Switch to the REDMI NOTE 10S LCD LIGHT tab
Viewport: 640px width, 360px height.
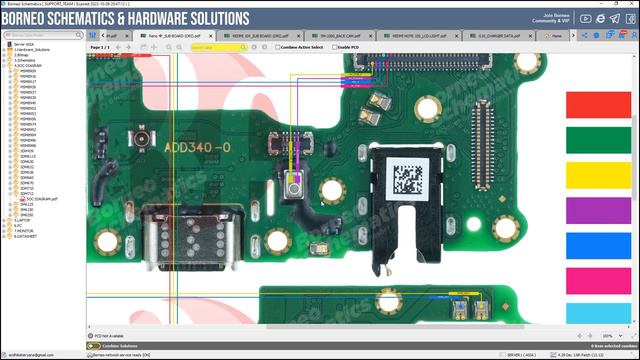[x=418, y=36]
